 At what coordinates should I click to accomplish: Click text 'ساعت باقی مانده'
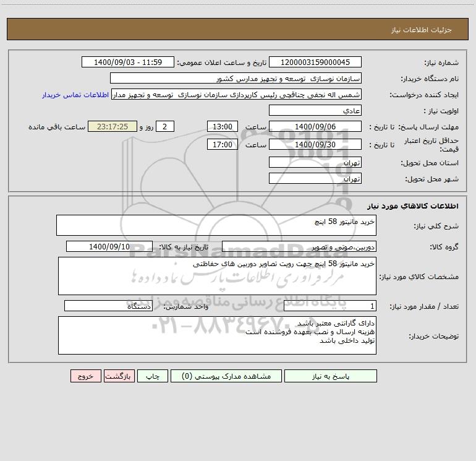(x=57, y=127)
